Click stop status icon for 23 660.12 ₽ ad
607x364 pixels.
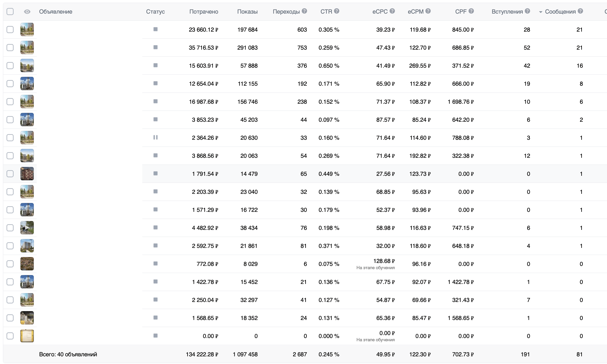pos(155,29)
